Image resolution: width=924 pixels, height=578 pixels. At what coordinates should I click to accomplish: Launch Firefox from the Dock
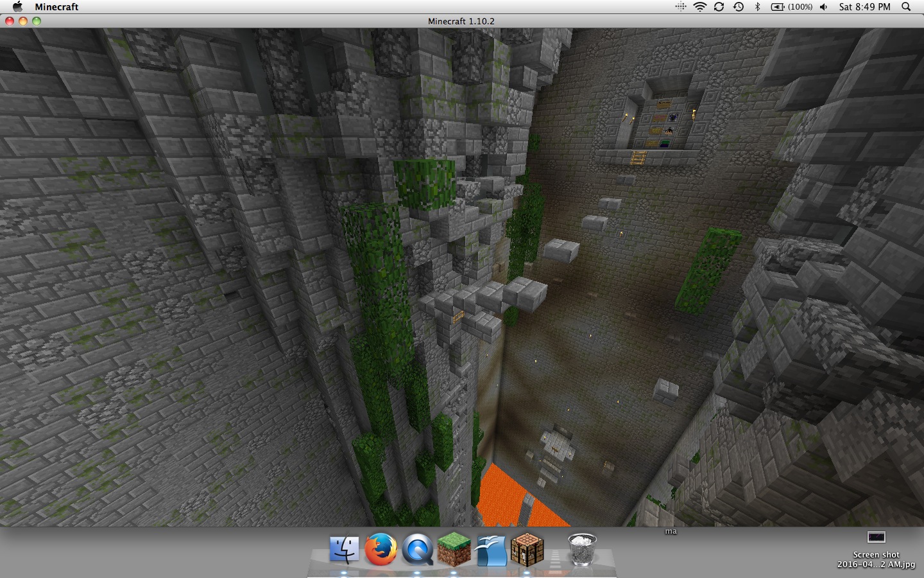tap(381, 550)
